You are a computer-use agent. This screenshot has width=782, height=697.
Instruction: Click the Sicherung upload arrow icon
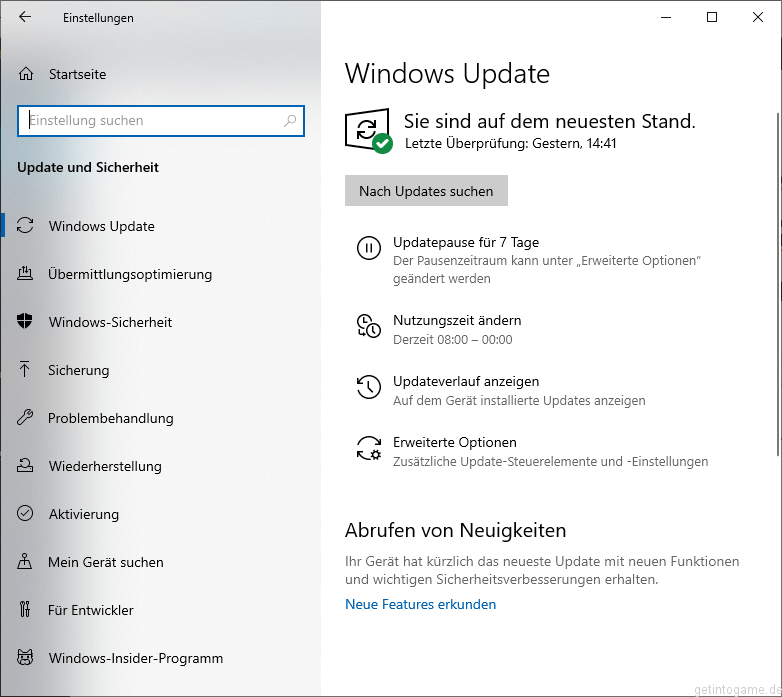coord(24,369)
